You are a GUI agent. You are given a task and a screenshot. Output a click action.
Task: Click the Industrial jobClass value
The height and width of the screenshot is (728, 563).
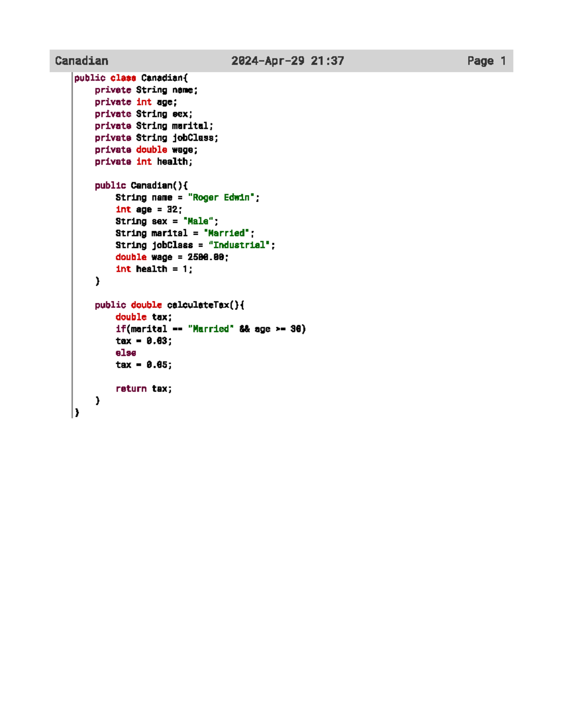240,245
